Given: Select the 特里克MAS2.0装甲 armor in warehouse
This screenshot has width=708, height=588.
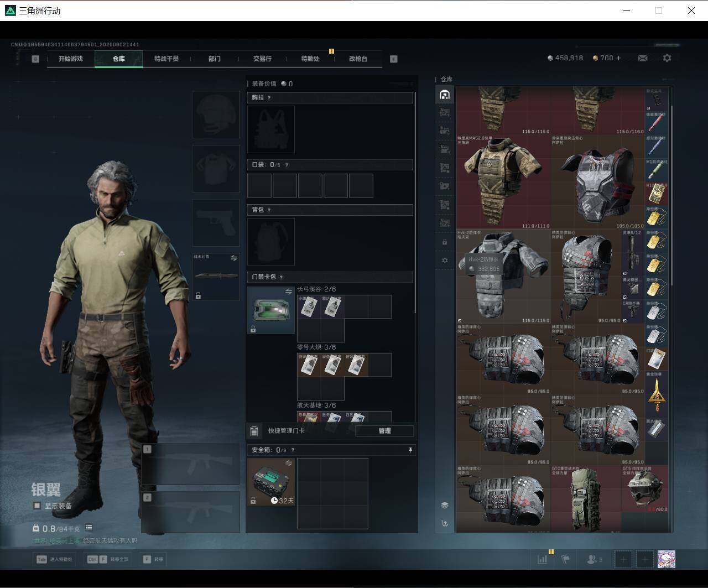Looking at the screenshot, I should pos(503,182).
